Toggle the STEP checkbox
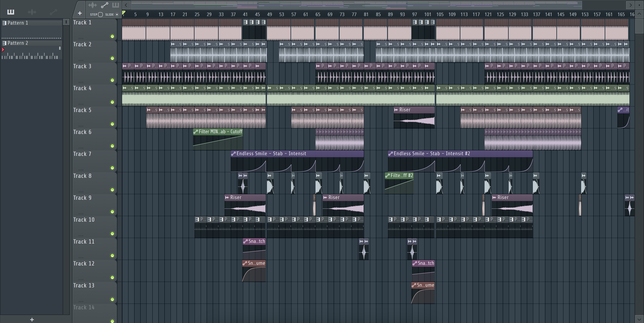644x323 pixels. (x=100, y=15)
